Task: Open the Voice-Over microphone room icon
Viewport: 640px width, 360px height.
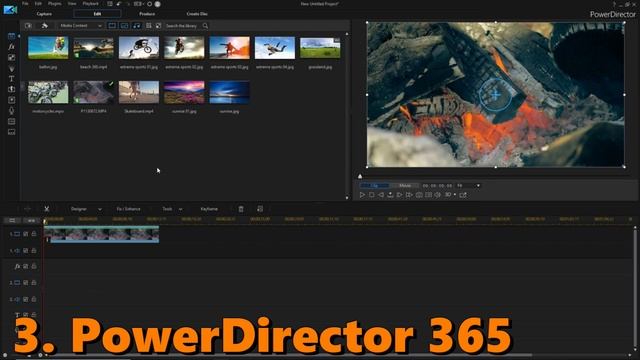Action: (11, 111)
